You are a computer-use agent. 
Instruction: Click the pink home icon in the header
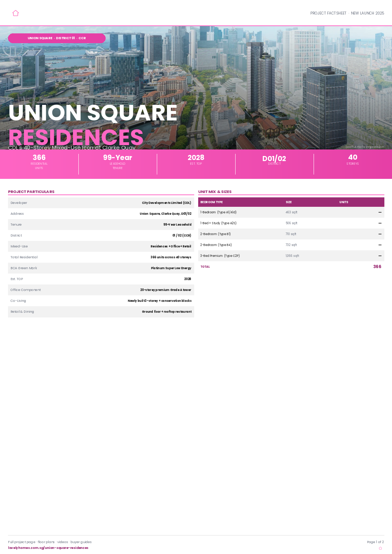coord(16,13)
